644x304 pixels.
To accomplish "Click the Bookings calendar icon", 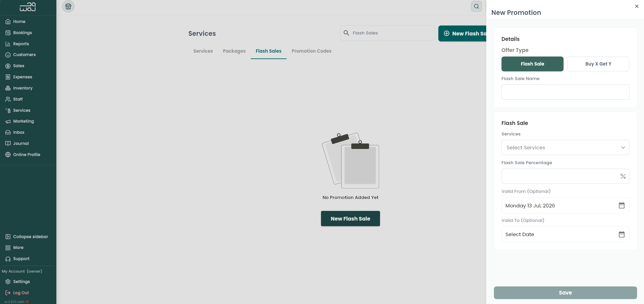I will 8,33.
